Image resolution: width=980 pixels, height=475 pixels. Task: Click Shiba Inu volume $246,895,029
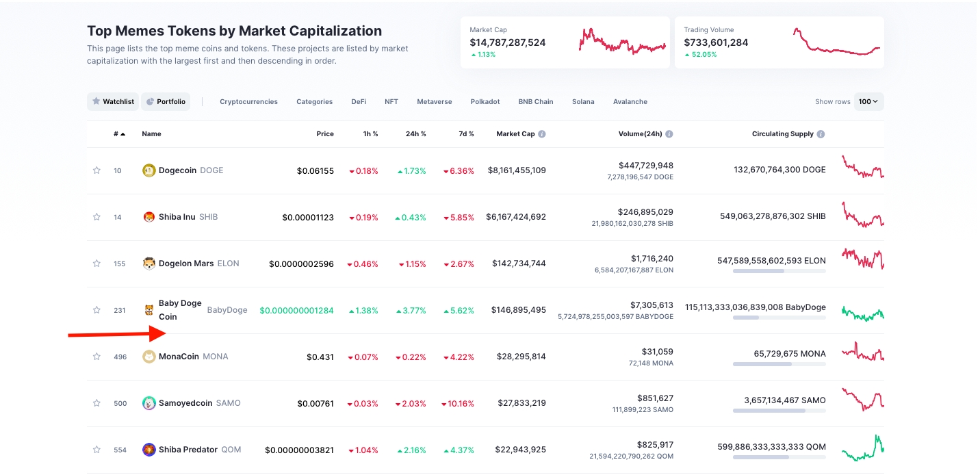coord(646,212)
